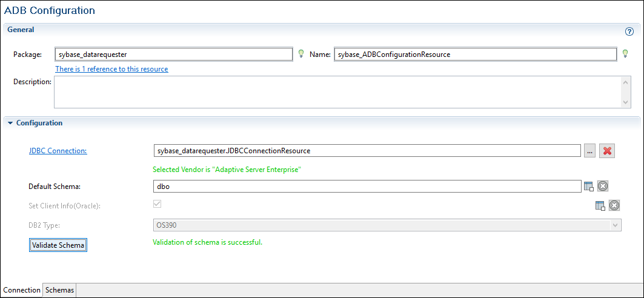Click the JDBC Connection resource field
Viewport: 644px width, 298px height.
(367, 151)
